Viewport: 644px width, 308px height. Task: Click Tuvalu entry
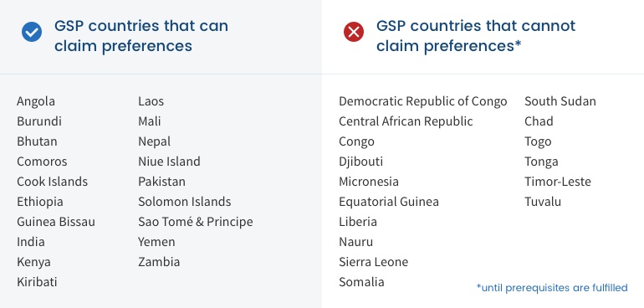tap(543, 202)
